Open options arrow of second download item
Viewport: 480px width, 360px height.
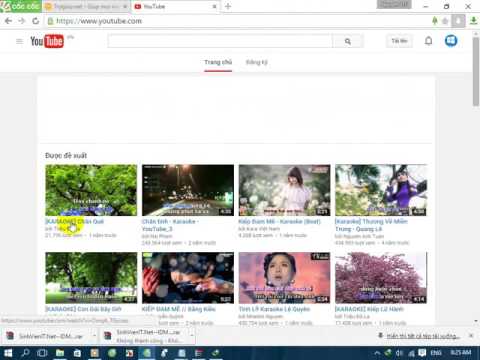point(192,336)
